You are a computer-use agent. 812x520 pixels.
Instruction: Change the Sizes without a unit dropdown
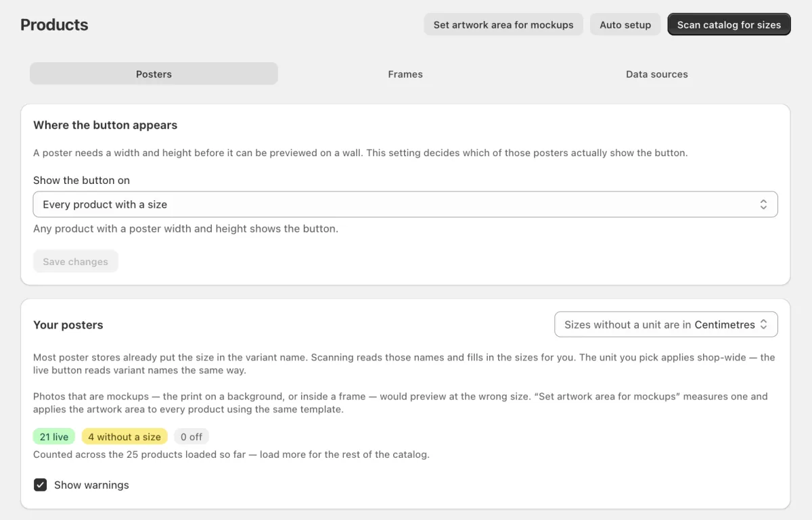666,325
